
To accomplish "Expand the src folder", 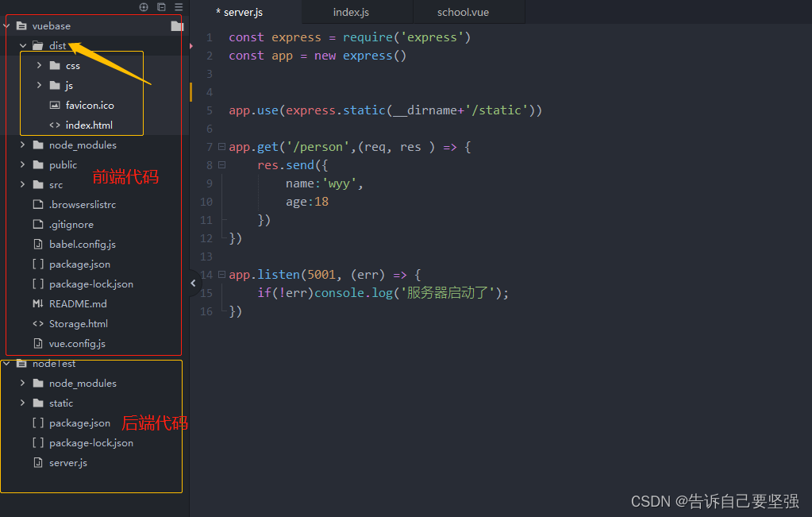I will 23,184.
